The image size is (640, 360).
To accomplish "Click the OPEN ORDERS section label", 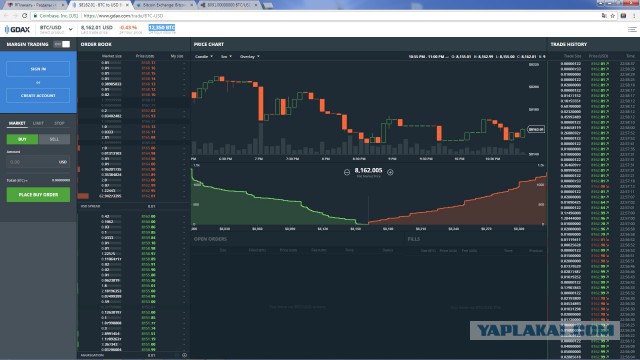I will 210,239.
